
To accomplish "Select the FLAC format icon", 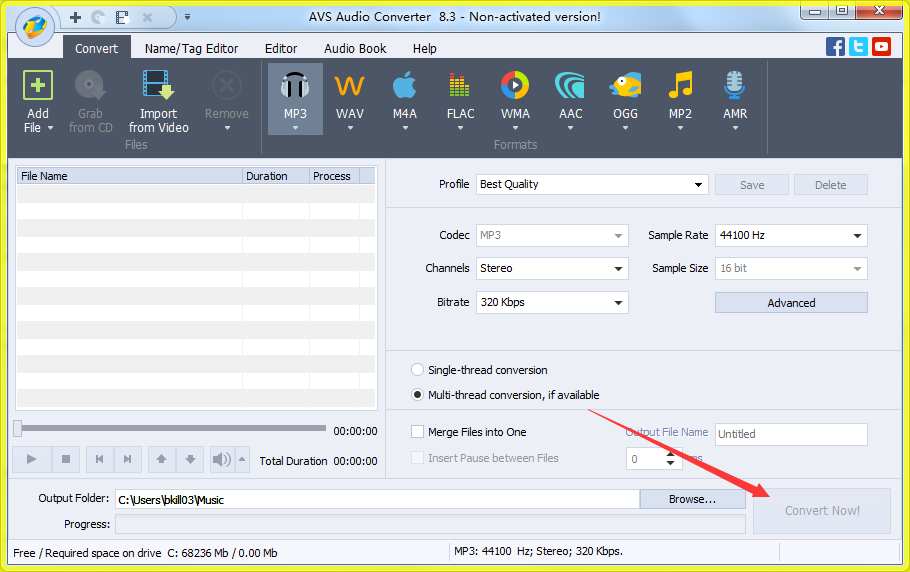I will (460, 85).
